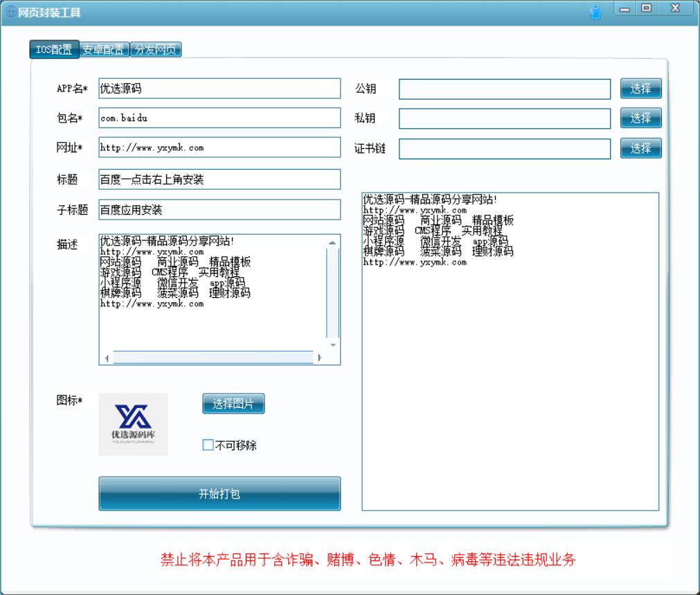Minimize the 网页封装工具 window
Image resolution: width=700 pixels, height=595 pixels.
pyautogui.click(x=625, y=8)
